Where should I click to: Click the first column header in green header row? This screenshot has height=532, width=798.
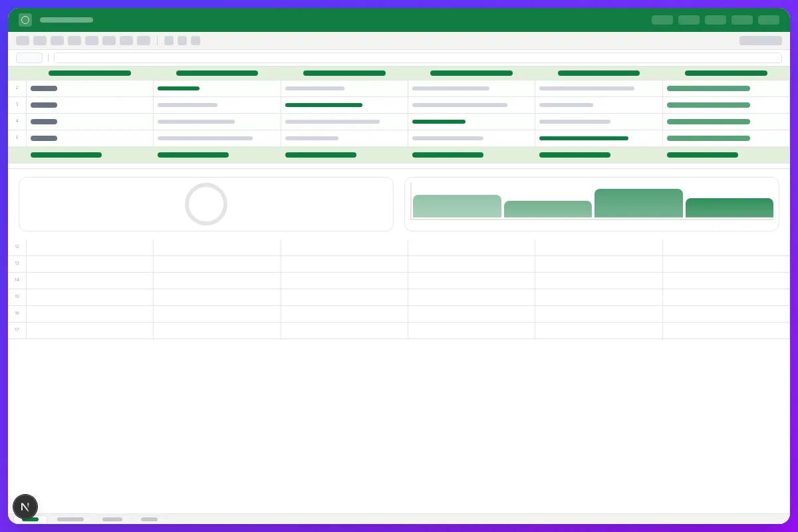[90, 73]
